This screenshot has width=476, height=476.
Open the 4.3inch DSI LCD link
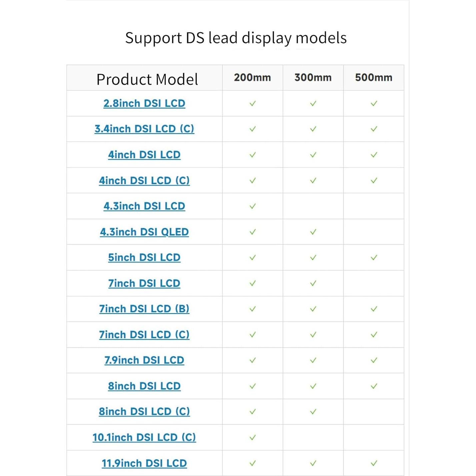tap(144, 206)
